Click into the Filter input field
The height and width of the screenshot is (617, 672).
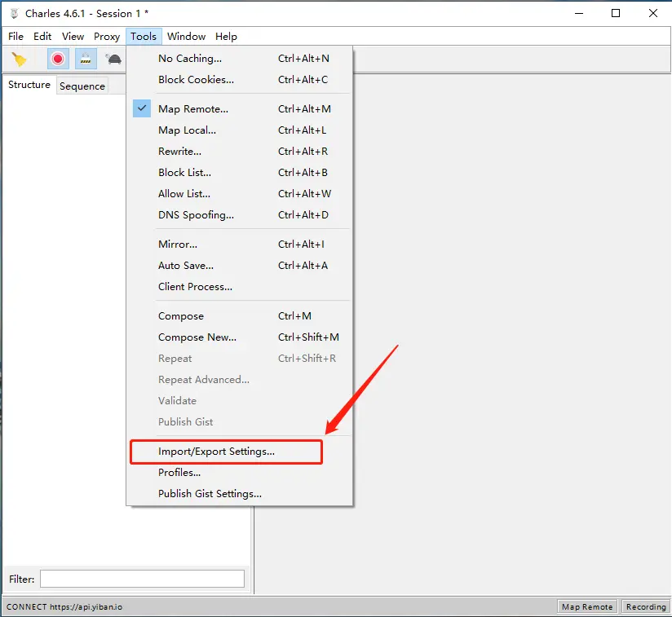tap(142, 579)
